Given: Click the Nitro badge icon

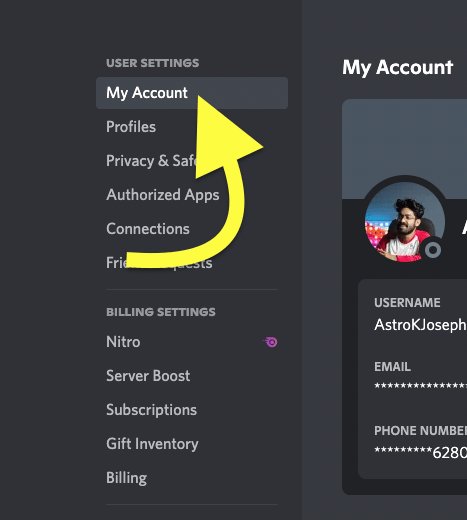Looking at the screenshot, I should 270,342.
